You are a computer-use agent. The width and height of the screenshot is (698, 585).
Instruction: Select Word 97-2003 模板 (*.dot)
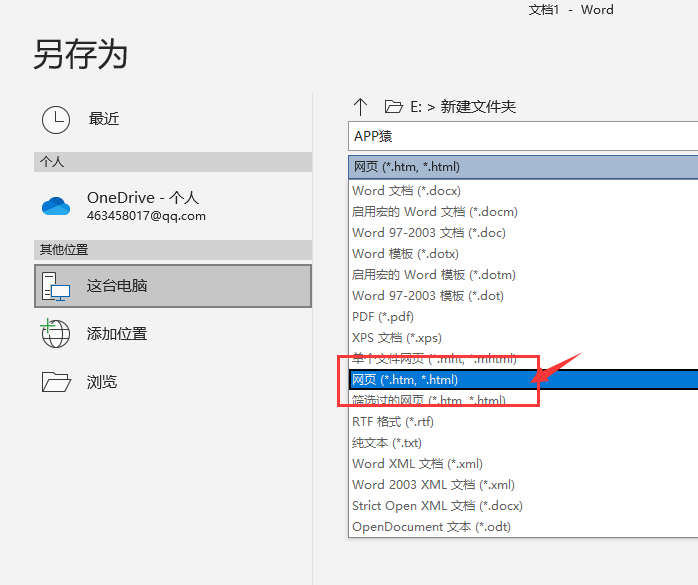(523, 296)
